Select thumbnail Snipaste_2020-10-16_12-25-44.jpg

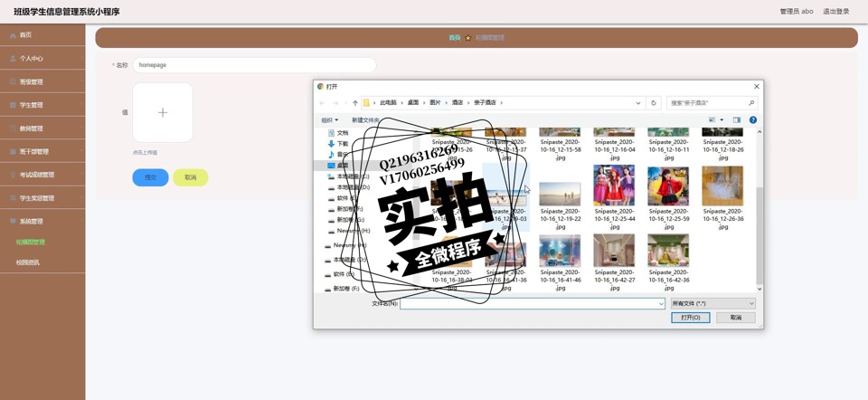(614, 186)
